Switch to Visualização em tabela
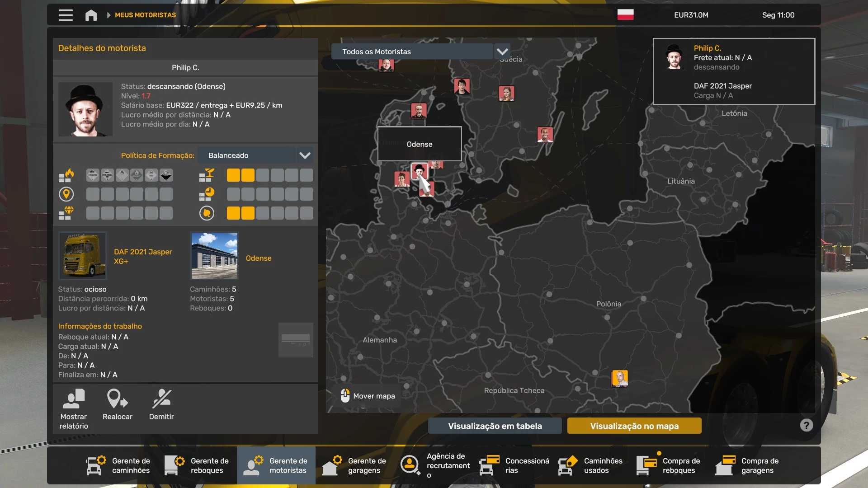The width and height of the screenshot is (868, 488). pyautogui.click(x=495, y=426)
